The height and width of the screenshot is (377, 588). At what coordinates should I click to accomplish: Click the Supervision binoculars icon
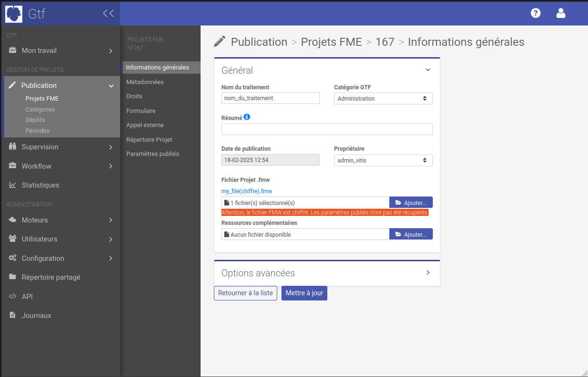[13, 147]
